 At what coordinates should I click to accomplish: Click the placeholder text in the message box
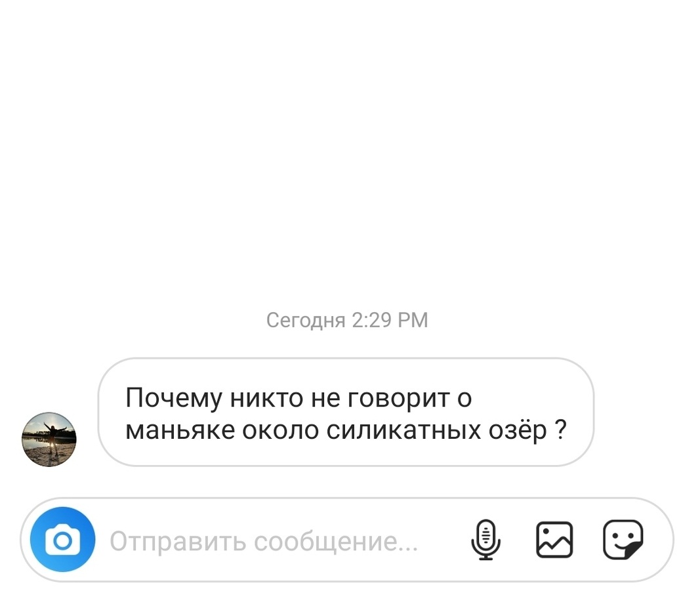coord(264,542)
